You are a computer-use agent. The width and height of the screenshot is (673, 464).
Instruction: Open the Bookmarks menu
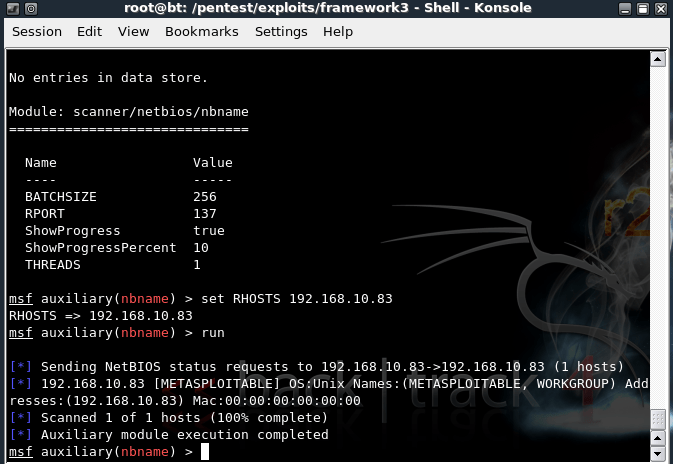click(202, 32)
